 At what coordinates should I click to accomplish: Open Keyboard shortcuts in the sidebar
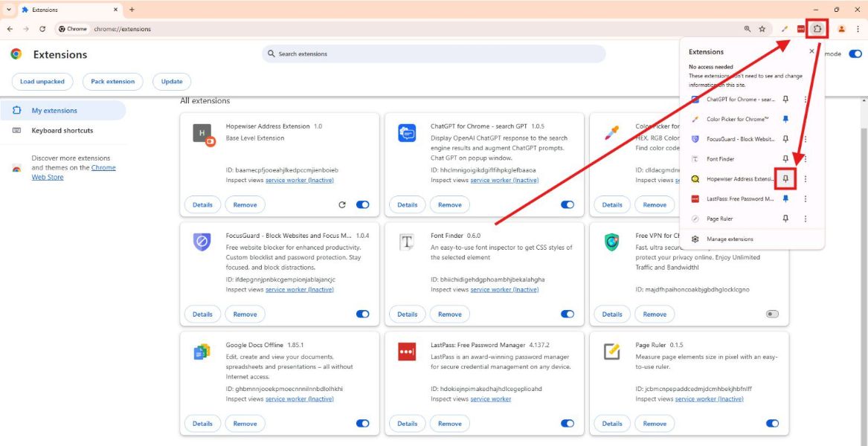(62, 131)
